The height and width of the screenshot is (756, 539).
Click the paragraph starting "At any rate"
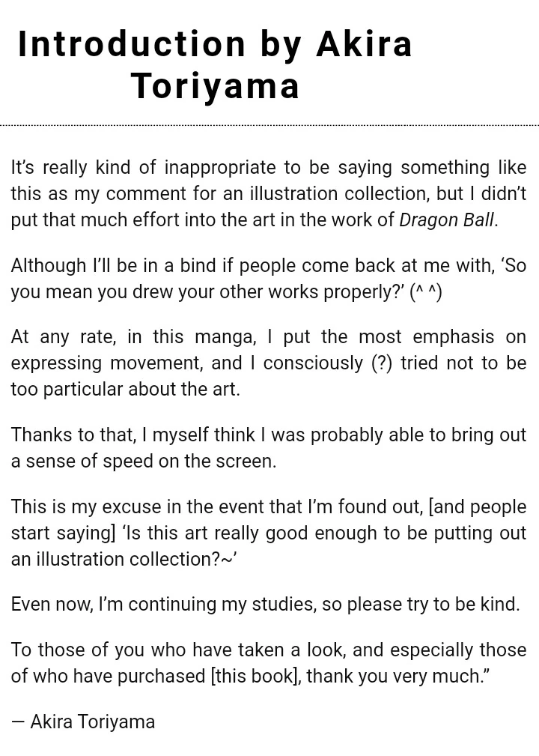268,363
